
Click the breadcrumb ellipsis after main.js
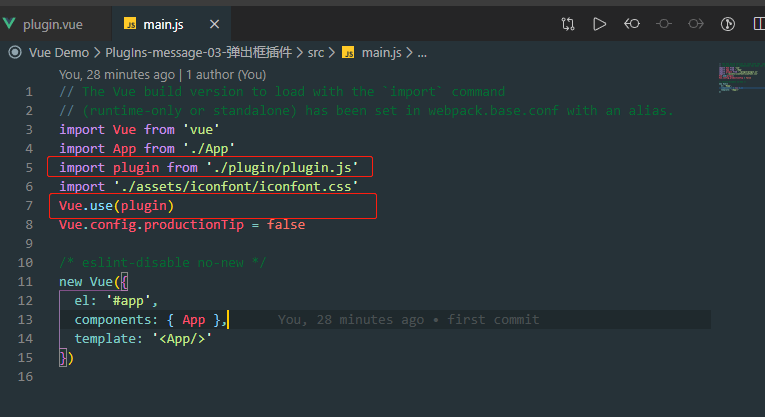click(x=421, y=52)
